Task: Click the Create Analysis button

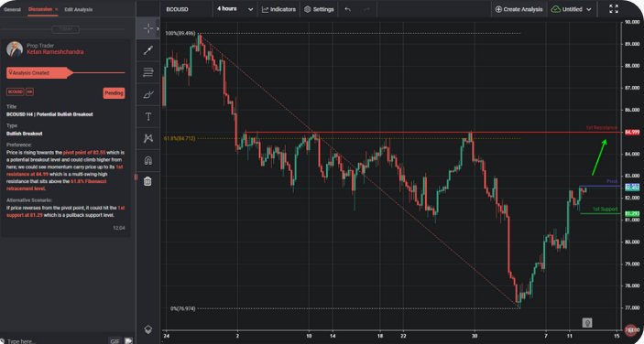Action: click(519, 9)
